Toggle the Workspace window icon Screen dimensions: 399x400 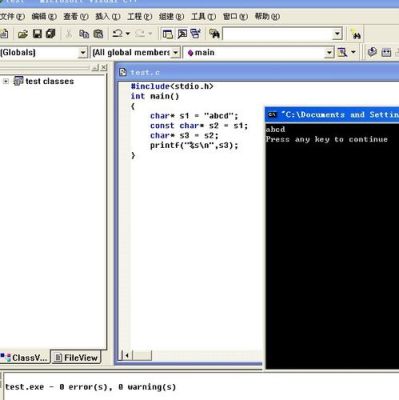point(167,34)
